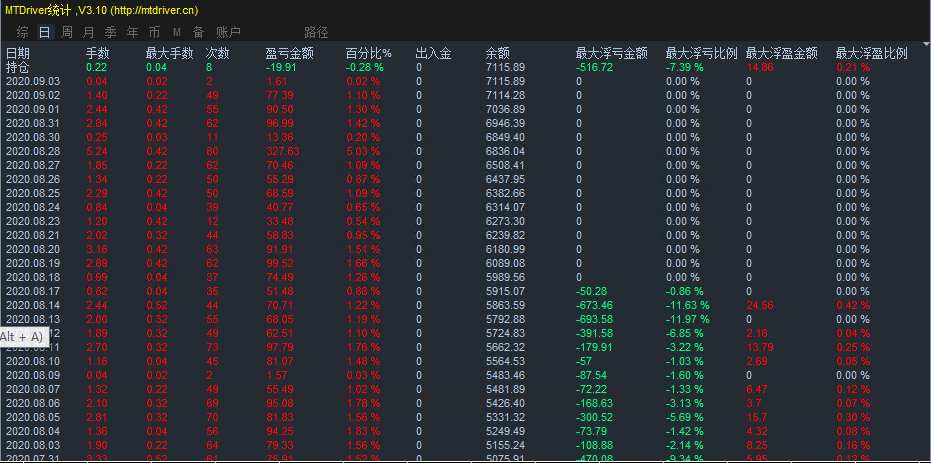Open the 季 quarterly tab
The image size is (931, 463).
(x=110, y=32)
